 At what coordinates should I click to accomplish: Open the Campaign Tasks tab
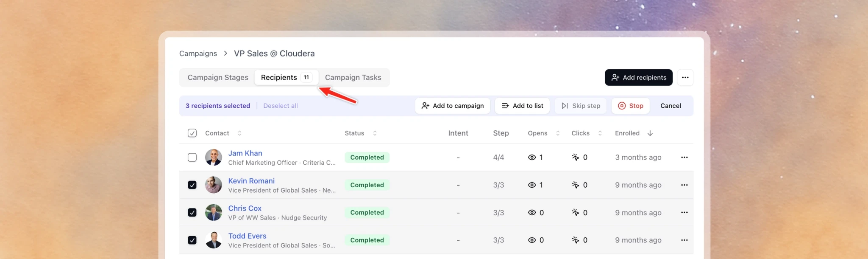point(353,77)
